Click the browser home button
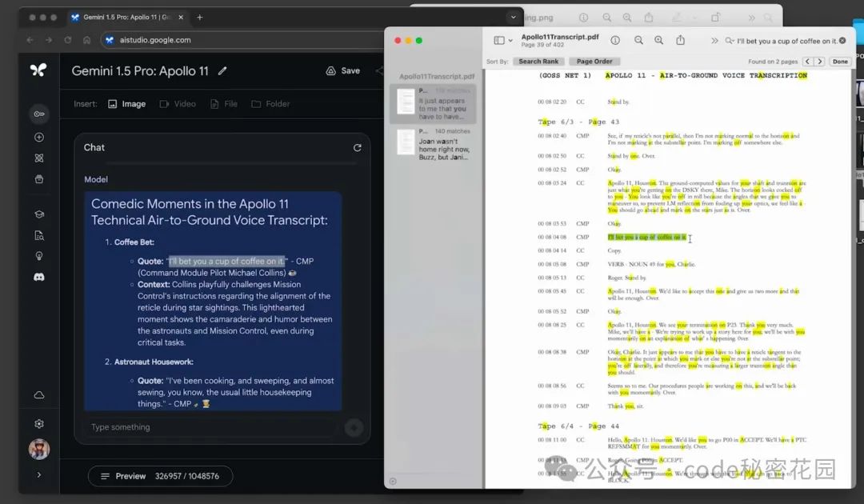 click(x=86, y=40)
